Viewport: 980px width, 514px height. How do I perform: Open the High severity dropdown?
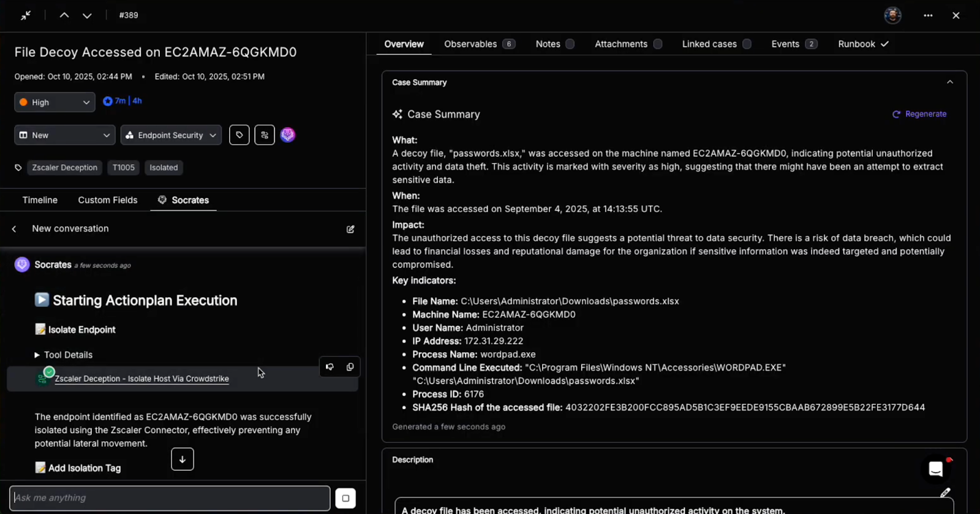point(55,102)
